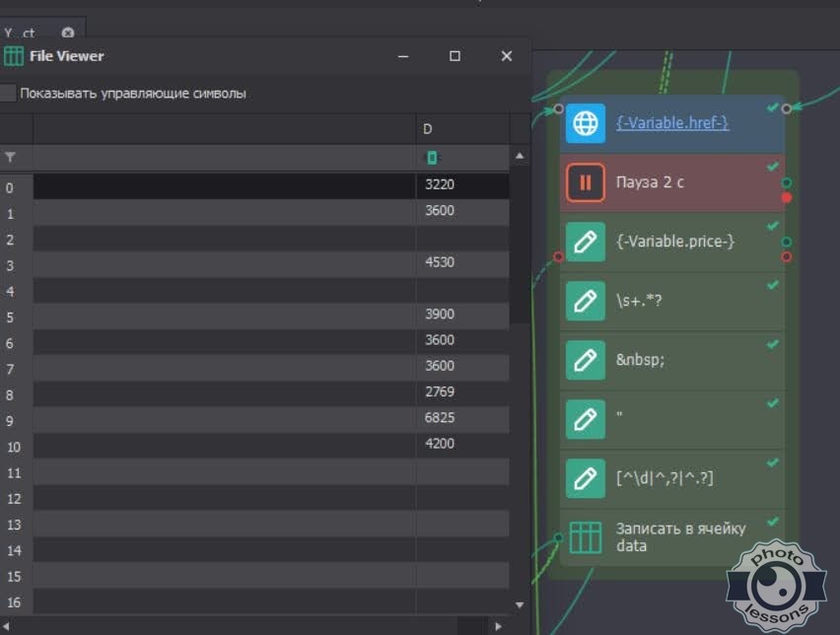Click pencil icon beside the quote mark action
The width and height of the screenshot is (840, 635).
(586, 419)
